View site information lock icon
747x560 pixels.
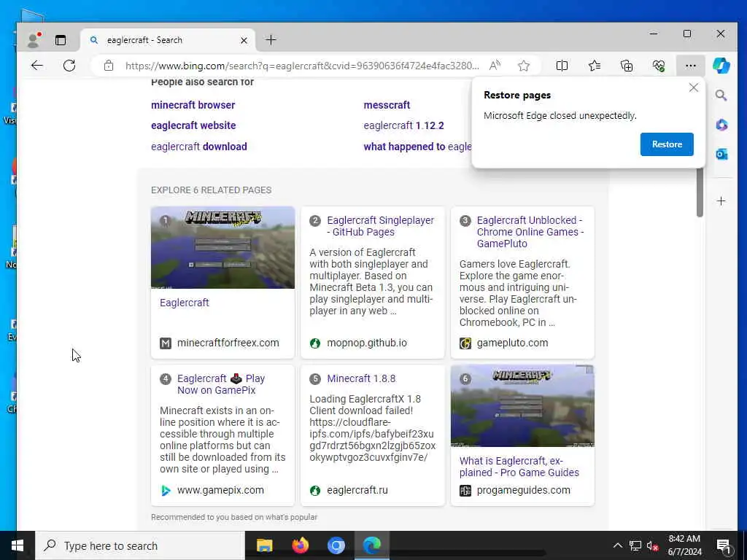pyautogui.click(x=109, y=66)
